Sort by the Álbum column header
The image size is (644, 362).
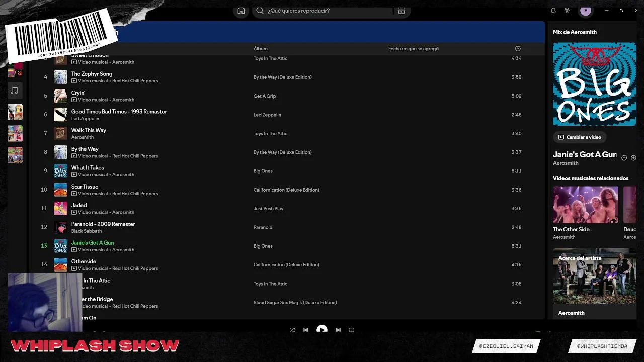261,49
